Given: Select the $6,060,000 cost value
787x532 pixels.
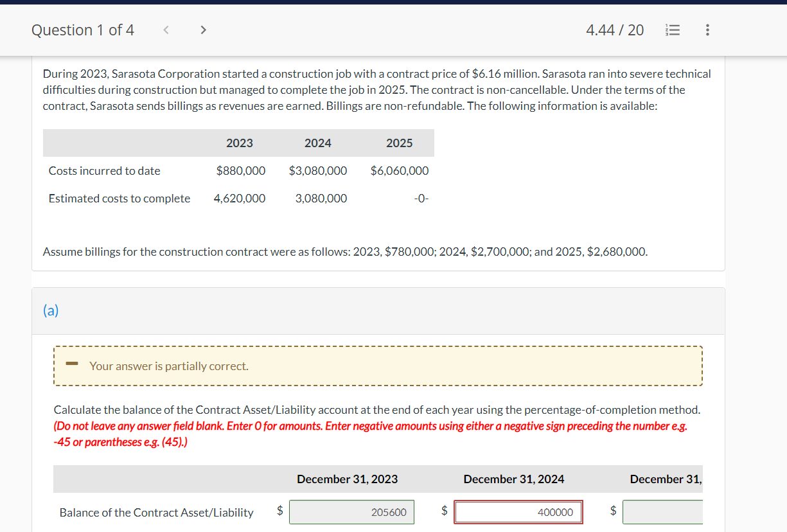Looking at the screenshot, I should 400,171.
